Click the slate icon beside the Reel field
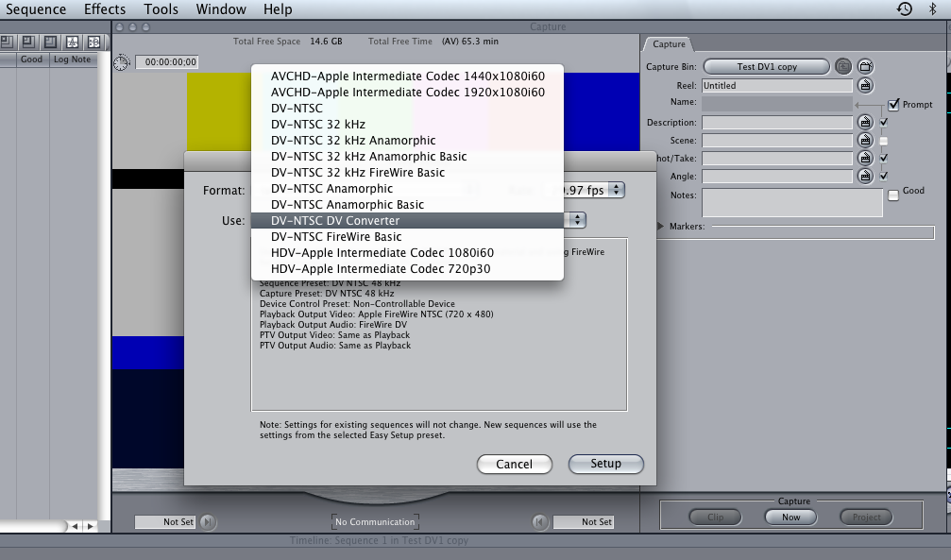 pos(865,86)
